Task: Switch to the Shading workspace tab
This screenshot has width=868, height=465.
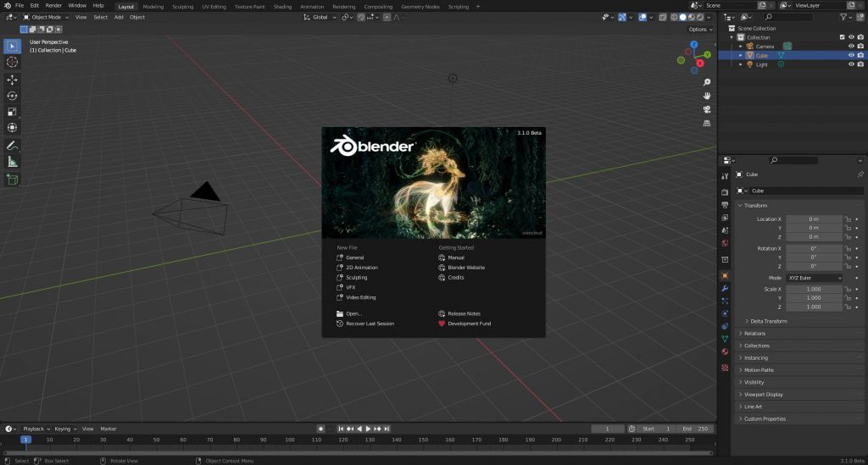Action: pyautogui.click(x=282, y=7)
